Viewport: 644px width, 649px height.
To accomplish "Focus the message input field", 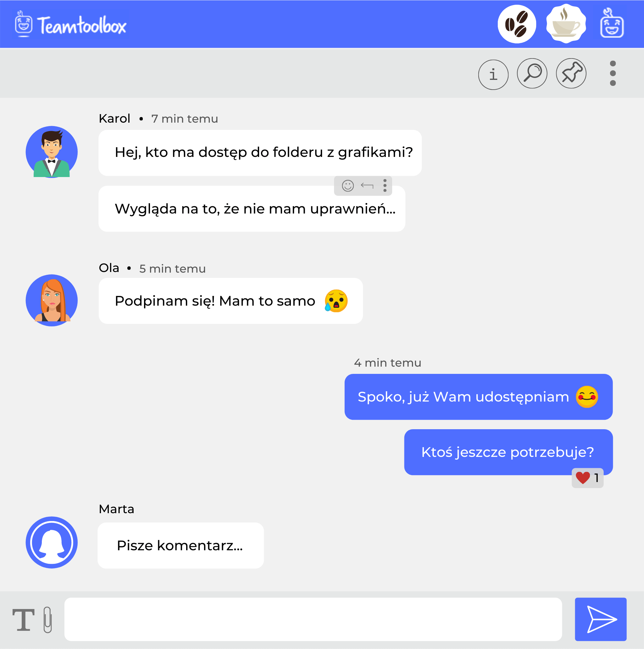I will [x=313, y=619].
